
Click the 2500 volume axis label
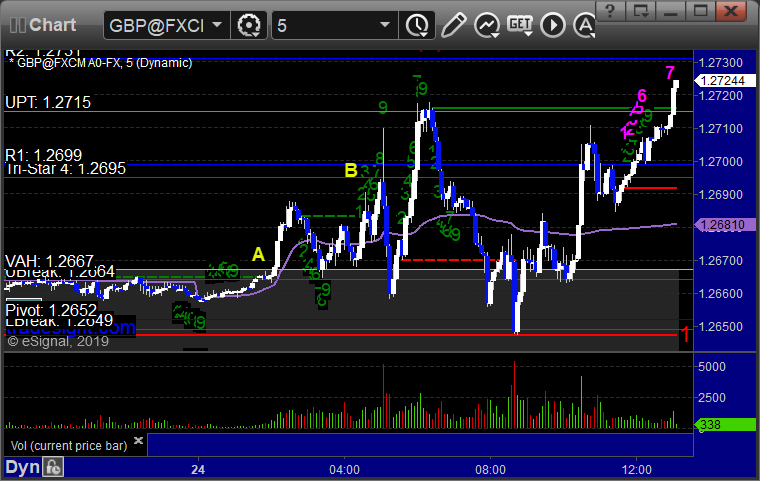[712, 398]
